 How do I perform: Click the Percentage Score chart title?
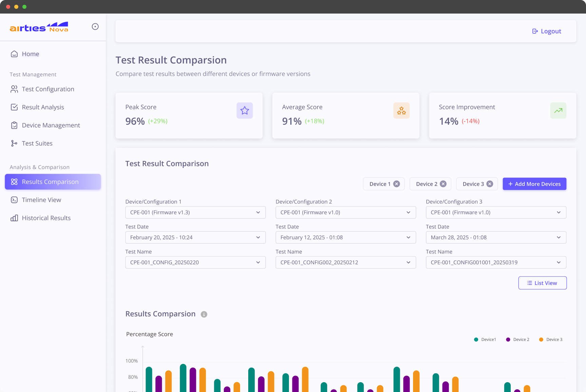click(x=150, y=334)
